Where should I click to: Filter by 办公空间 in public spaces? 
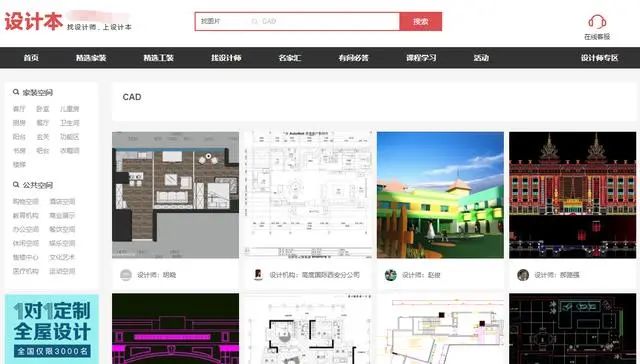pyautogui.click(x=26, y=229)
